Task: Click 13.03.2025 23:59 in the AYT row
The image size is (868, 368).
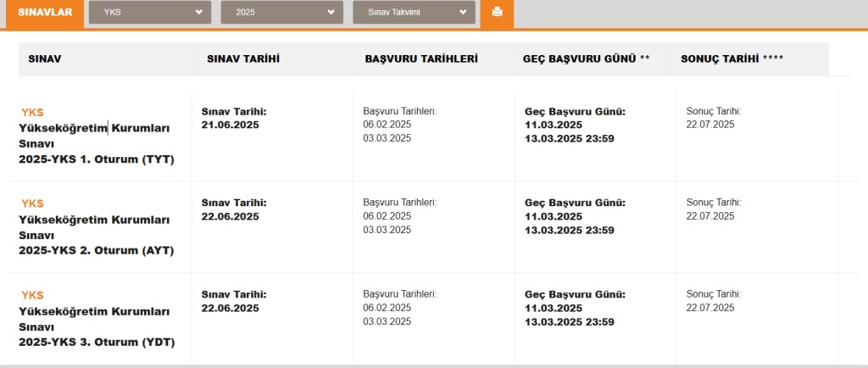Action: pos(570,230)
